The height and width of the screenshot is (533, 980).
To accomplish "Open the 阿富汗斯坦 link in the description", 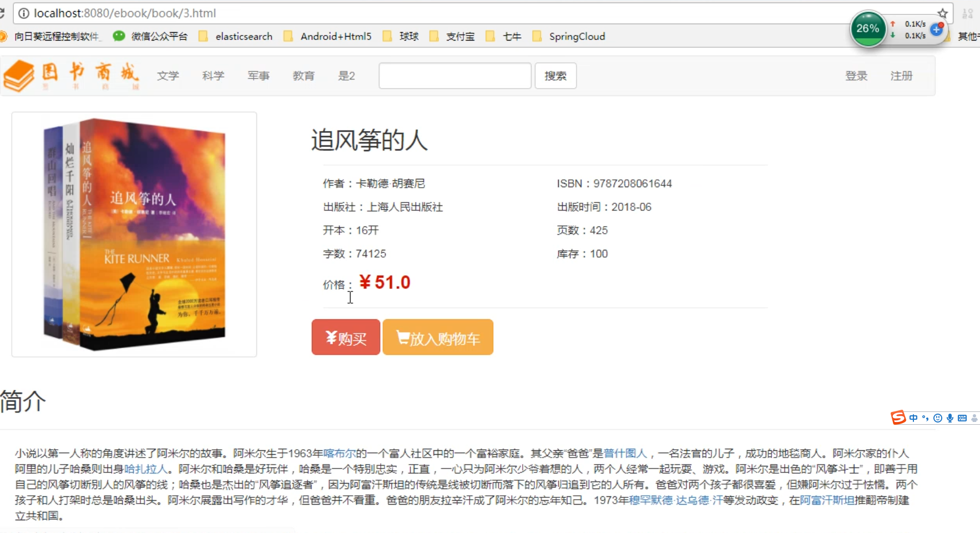I will (827, 500).
